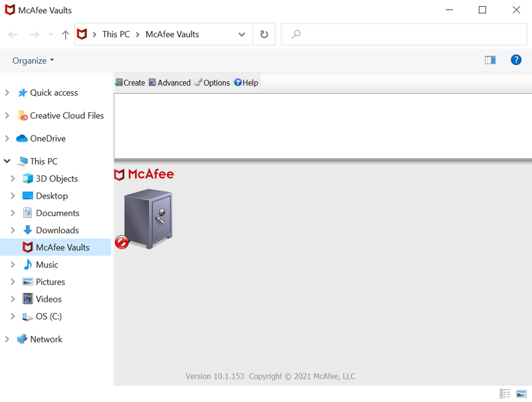This screenshot has width=532, height=402.
Task: Collapse the This PC node
Action: click(7, 161)
